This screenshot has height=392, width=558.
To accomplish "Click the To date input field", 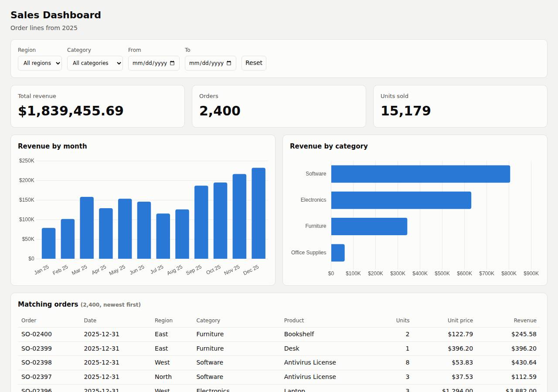I will [x=211, y=63].
